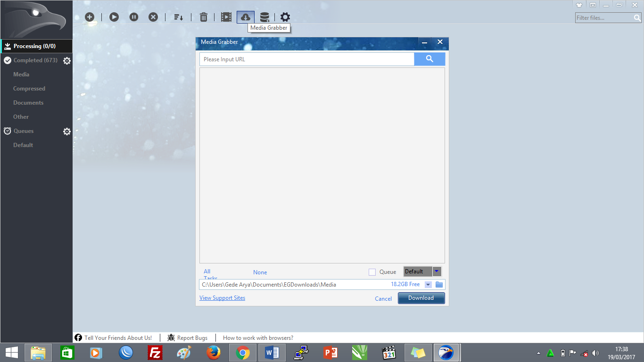Show the Other category

point(21,117)
